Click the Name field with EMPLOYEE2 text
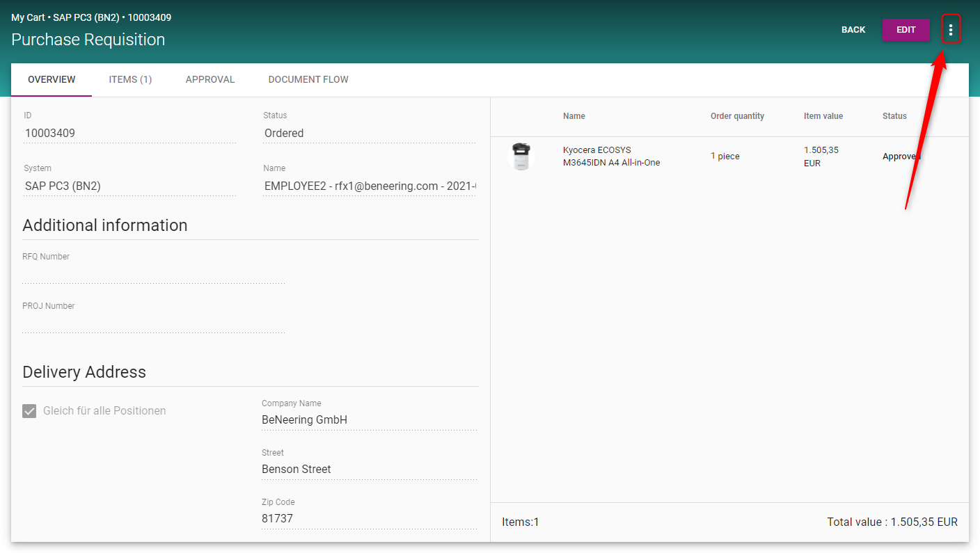Viewport: 980px width, 553px height. pyautogui.click(x=369, y=186)
